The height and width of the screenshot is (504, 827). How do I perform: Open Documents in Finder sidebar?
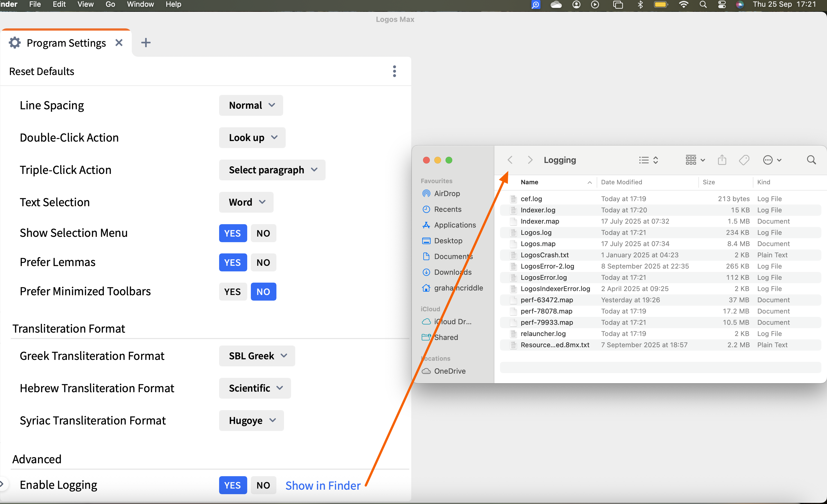coord(447,256)
